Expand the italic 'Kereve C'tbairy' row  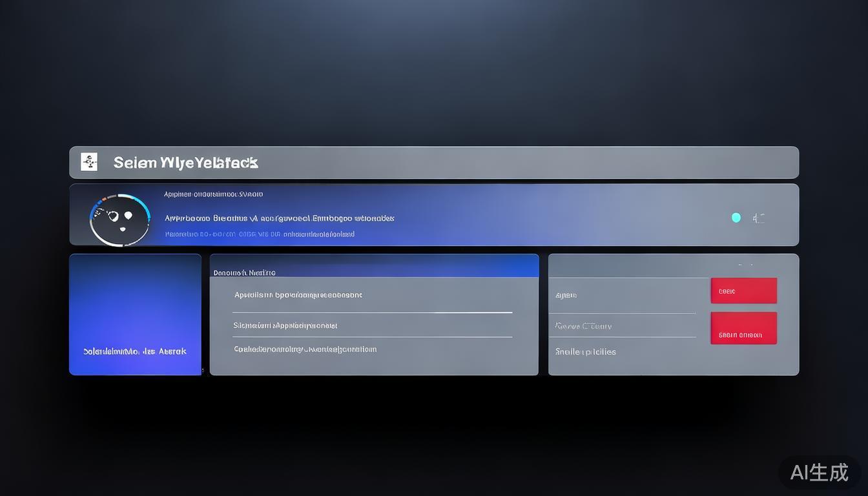(583, 326)
